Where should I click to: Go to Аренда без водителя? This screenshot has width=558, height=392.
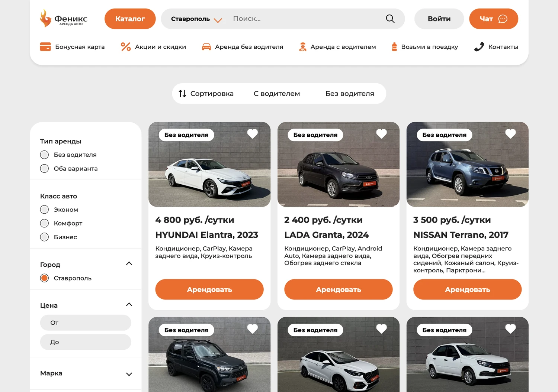243,47
